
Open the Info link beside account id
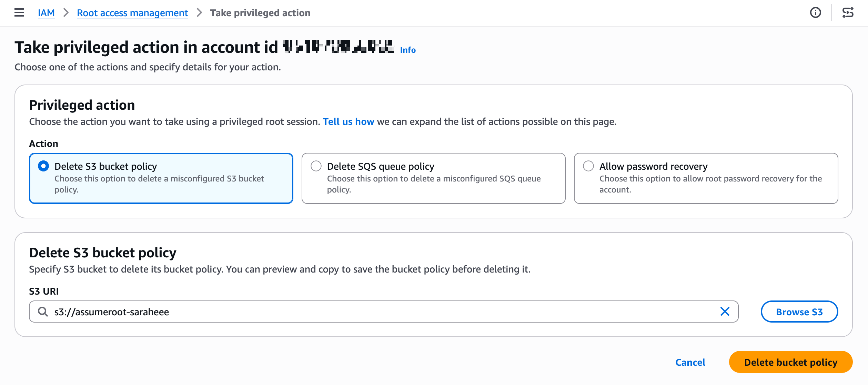coord(407,50)
